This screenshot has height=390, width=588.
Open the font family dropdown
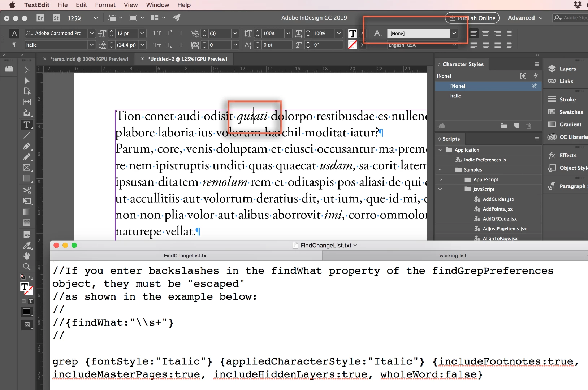coord(92,33)
